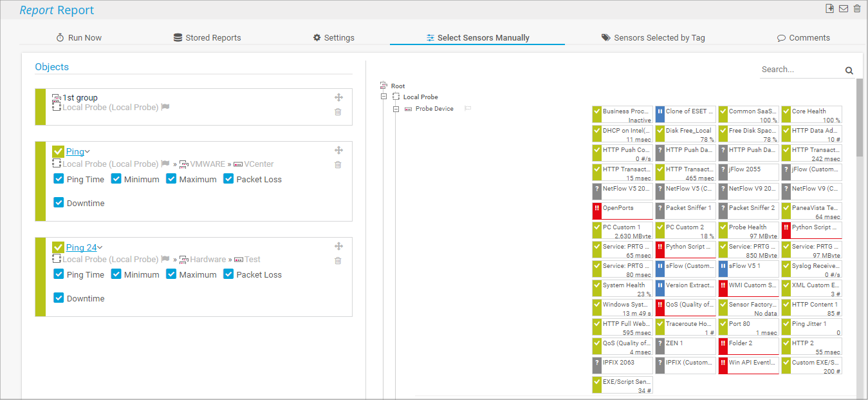Collapse the Local Probe tree node
The width and height of the screenshot is (868, 400).
tap(384, 97)
